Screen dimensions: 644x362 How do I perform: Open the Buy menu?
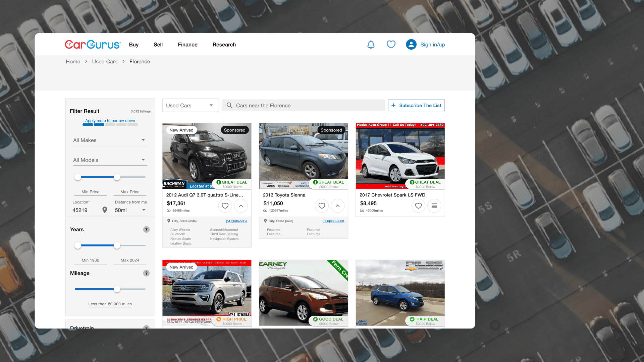pyautogui.click(x=134, y=45)
